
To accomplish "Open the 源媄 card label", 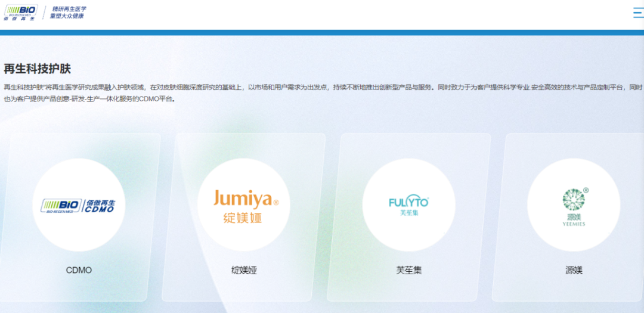I will [574, 270].
